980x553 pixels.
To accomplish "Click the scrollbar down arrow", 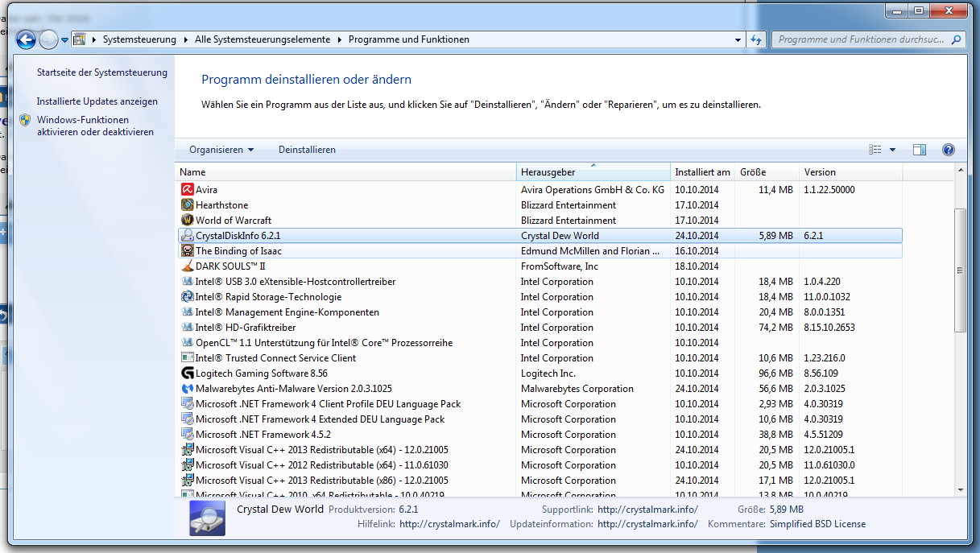I will 959,489.
